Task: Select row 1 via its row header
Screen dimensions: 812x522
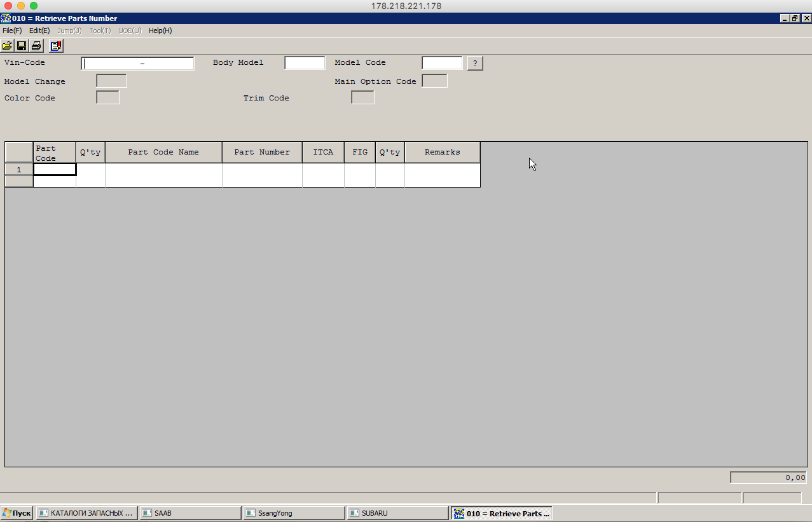Action: (x=19, y=170)
